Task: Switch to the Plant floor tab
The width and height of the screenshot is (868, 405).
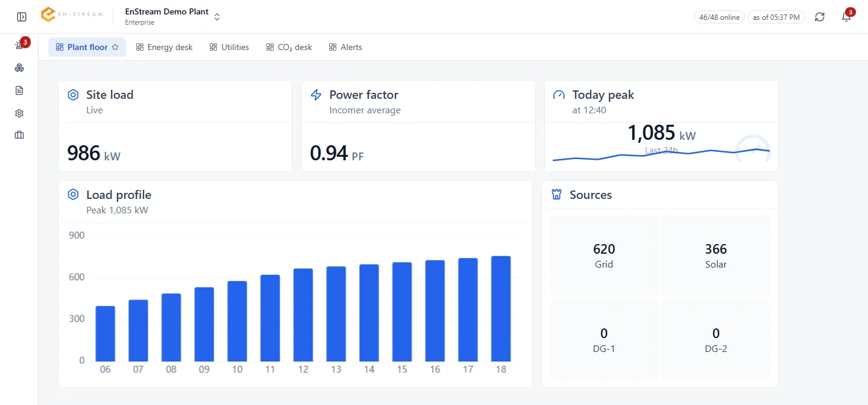Action: 87,47
